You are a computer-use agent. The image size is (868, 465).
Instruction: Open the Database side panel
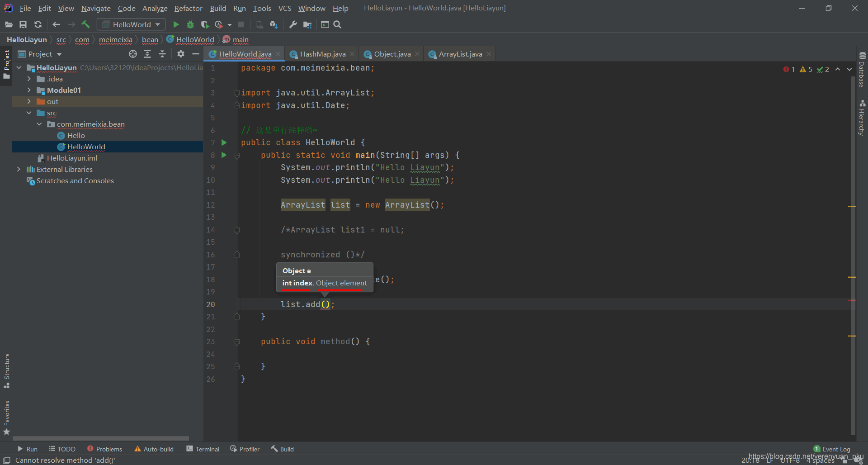[x=862, y=70]
